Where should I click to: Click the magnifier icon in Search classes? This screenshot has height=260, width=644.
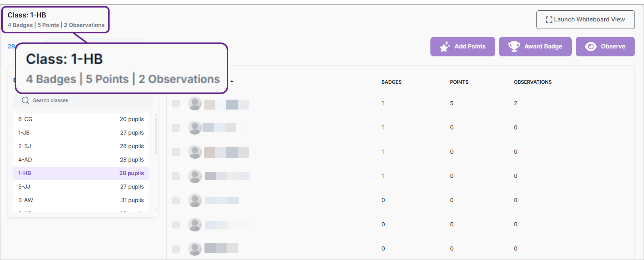25,100
